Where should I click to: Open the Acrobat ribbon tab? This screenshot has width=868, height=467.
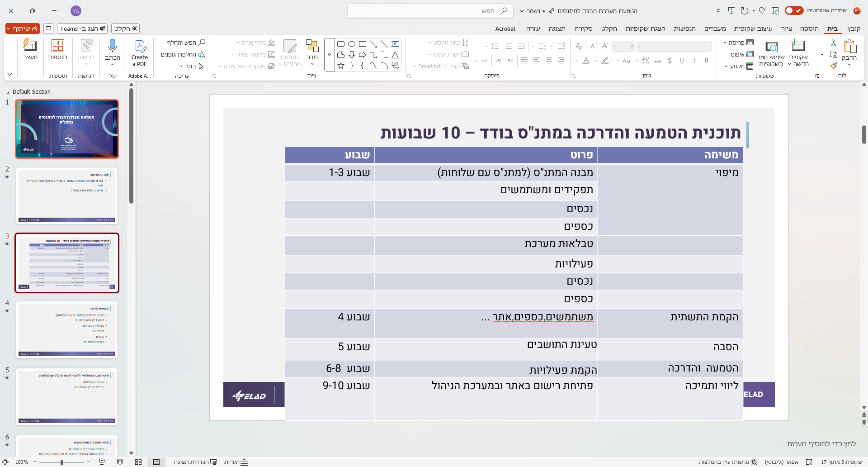click(x=505, y=29)
